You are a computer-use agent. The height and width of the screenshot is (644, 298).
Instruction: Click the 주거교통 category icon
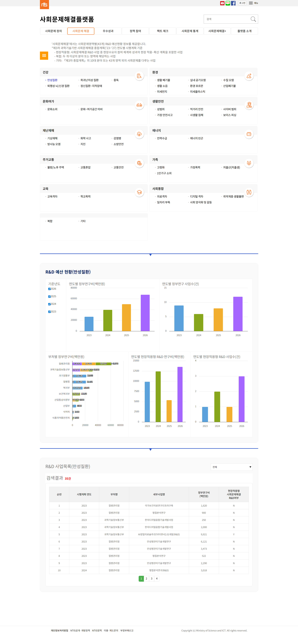(x=139, y=163)
